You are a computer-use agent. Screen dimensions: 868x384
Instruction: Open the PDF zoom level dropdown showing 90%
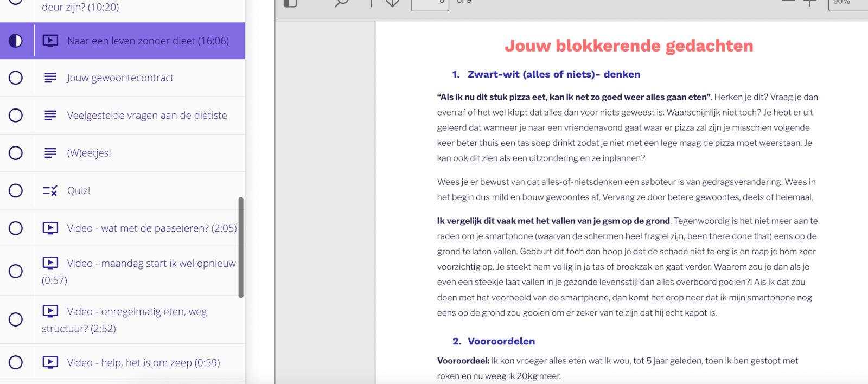pos(848,4)
